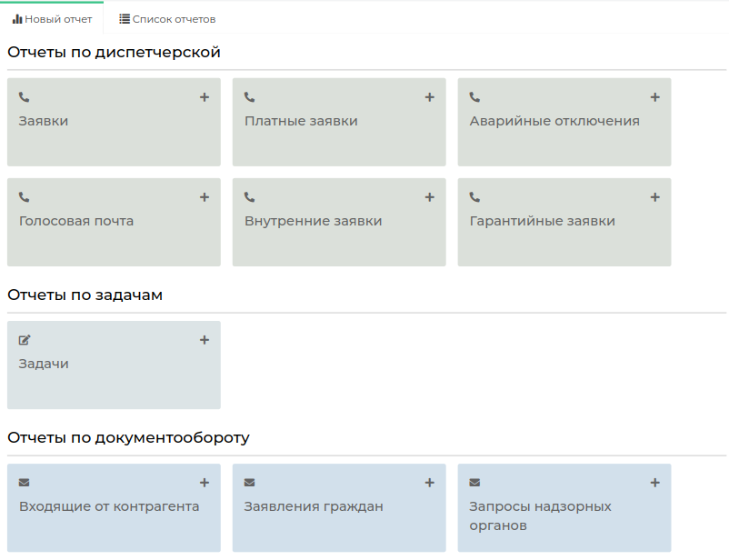Choose the Аварийные отключения report label
729x560 pixels.
554,121
